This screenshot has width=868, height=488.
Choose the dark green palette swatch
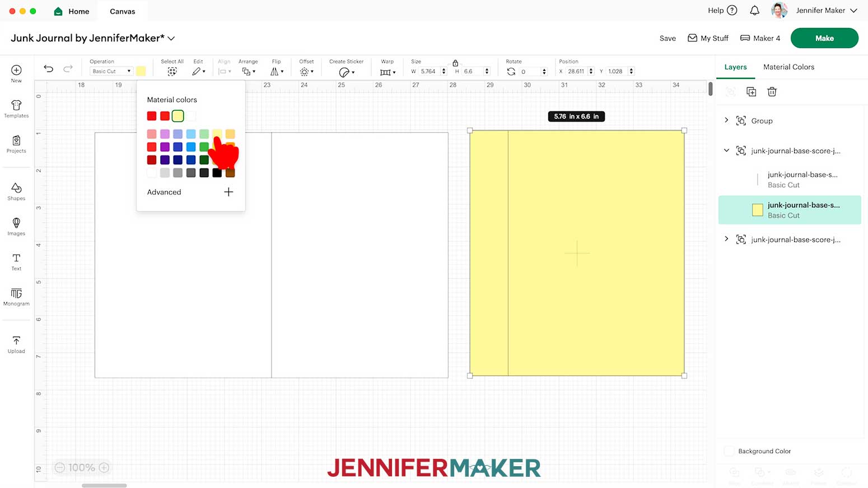coord(204,160)
